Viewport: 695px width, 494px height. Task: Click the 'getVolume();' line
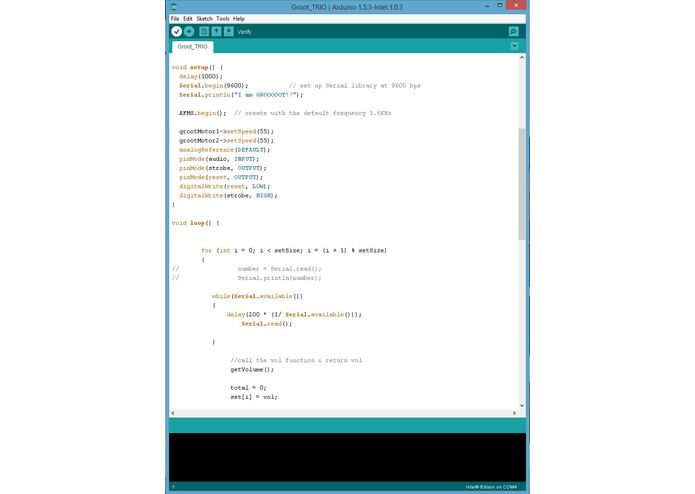252,370
